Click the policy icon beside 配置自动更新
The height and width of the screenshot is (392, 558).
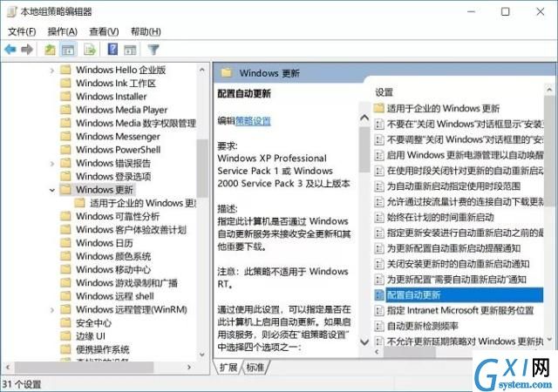[379, 295]
